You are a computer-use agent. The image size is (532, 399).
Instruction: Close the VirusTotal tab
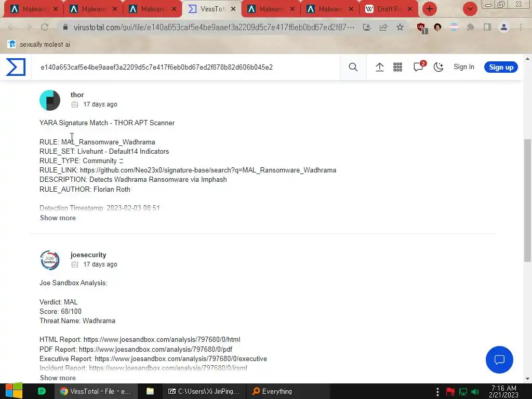(x=233, y=9)
